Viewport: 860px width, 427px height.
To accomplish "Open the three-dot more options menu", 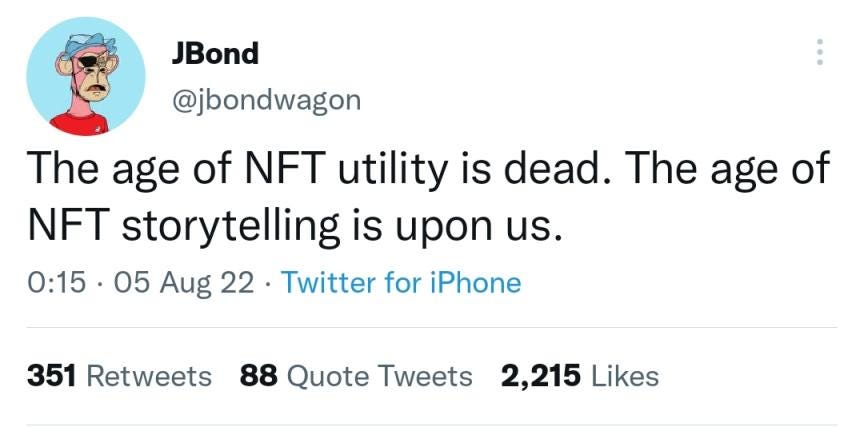I will click(819, 52).
